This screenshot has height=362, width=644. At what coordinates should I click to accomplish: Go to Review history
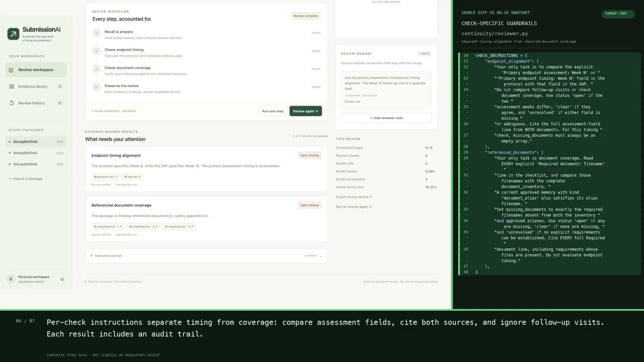coord(36,103)
